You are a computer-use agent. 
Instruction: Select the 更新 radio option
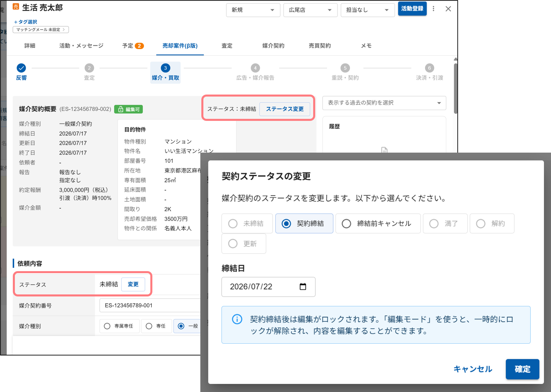click(244, 244)
